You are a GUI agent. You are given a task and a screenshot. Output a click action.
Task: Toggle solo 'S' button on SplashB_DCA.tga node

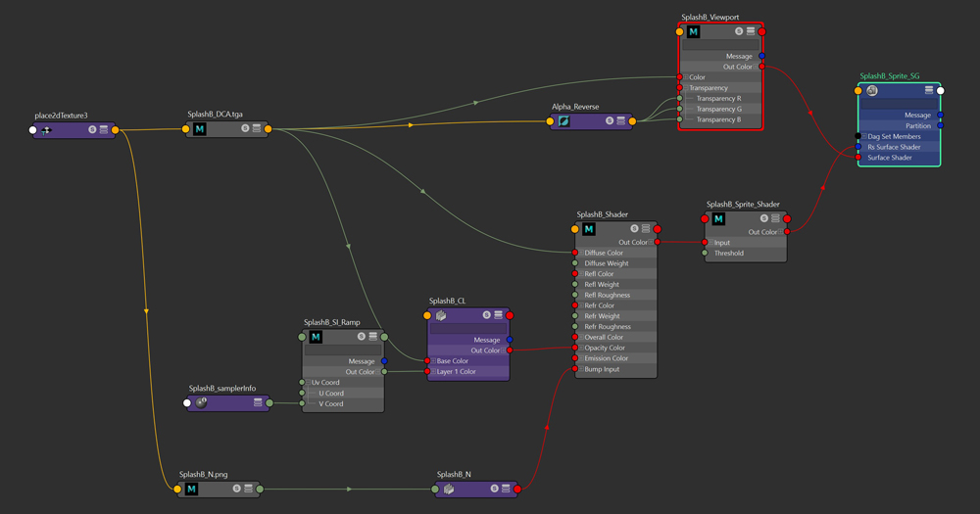point(245,129)
